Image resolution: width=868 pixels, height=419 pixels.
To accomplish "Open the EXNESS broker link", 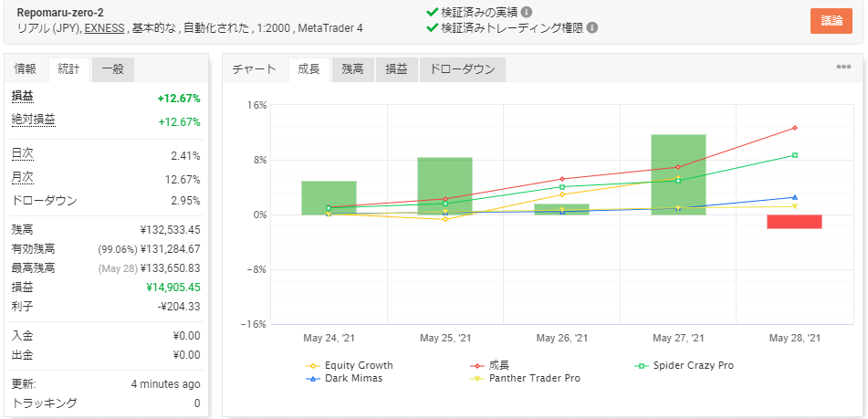I will (106, 28).
